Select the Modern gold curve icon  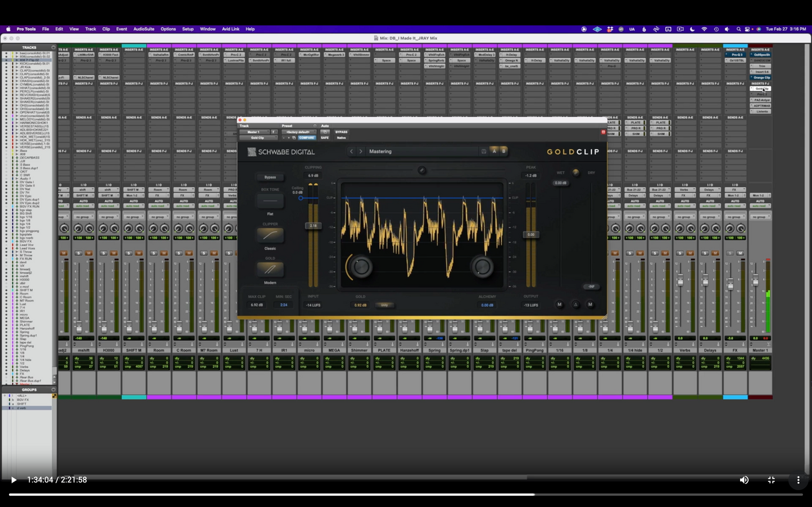click(x=270, y=270)
